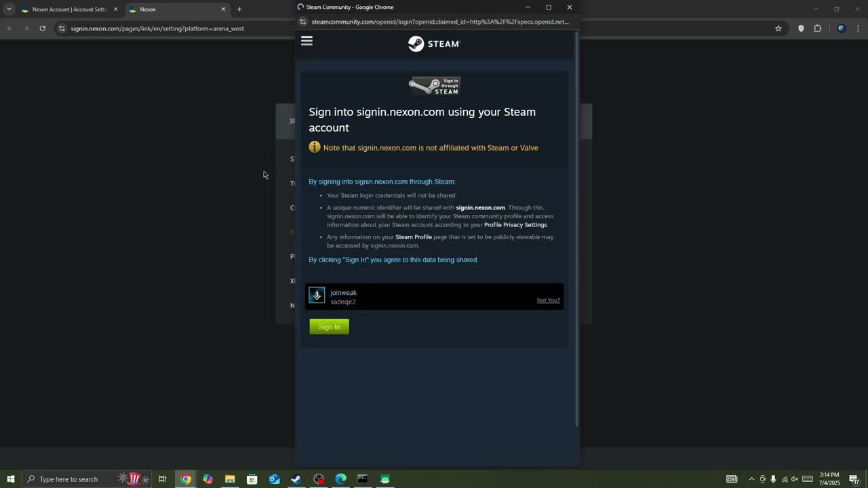The image size is (868, 488).
Task: Open Outlook from the taskbar
Action: tap(274, 479)
